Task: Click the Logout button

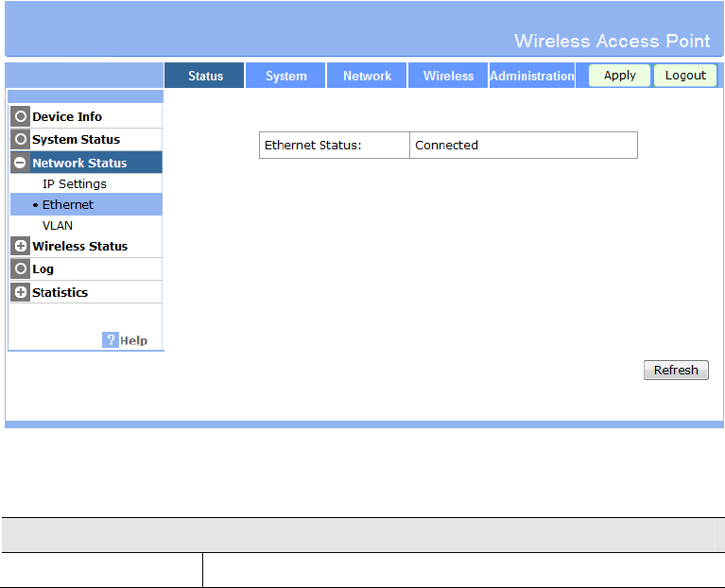Action: 685,76
